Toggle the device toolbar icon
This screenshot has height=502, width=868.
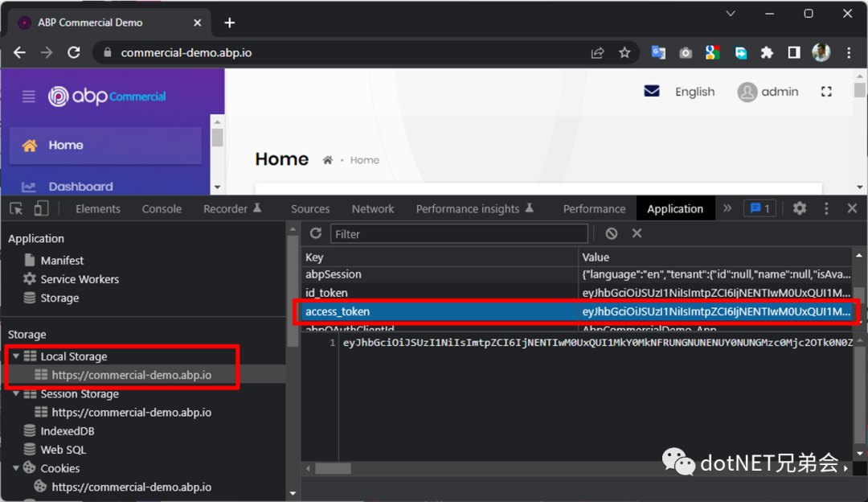coord(40,209)
